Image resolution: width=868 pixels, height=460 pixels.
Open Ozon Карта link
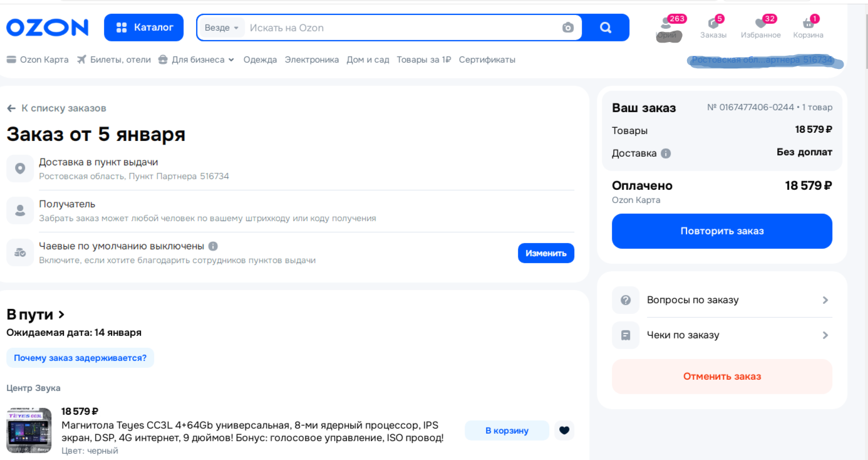coord(38,60)
